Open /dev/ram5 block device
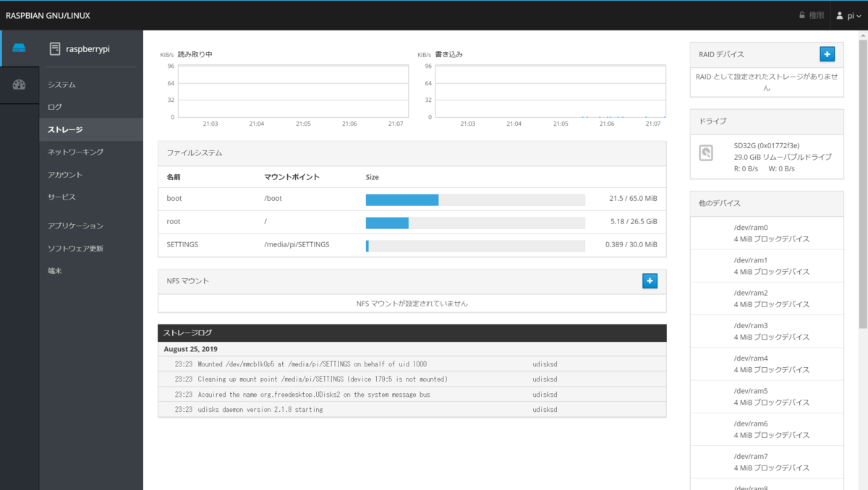The width and height of the screenshot is (868, 490). pos(767,397)
